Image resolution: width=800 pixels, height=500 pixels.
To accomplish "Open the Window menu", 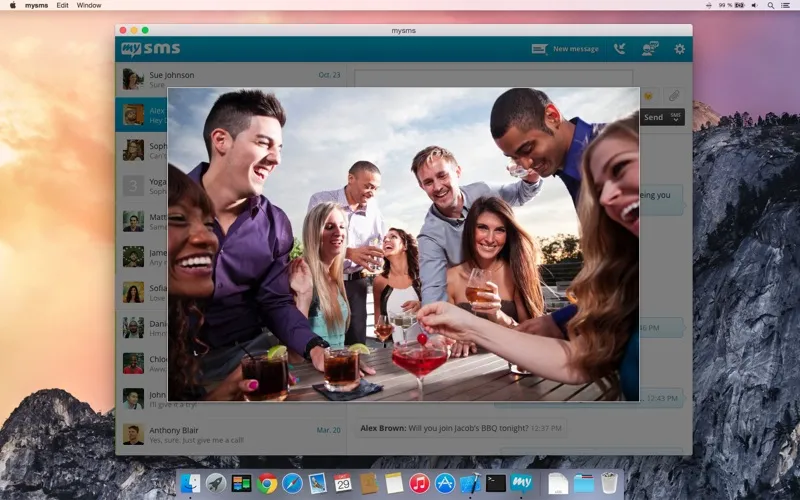I will [89, 5].
